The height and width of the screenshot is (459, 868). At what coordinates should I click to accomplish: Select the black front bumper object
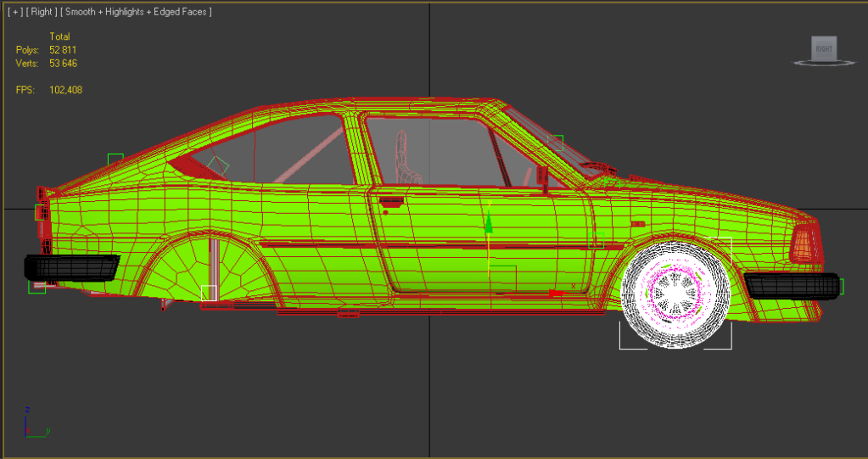click(792, 285)
